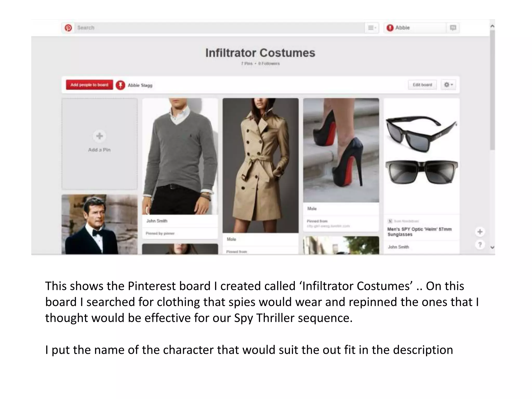Screen dimensions: 532x399
Task: Click the Abbie Stagg pin avatar icon
Action: click(120, 85)
